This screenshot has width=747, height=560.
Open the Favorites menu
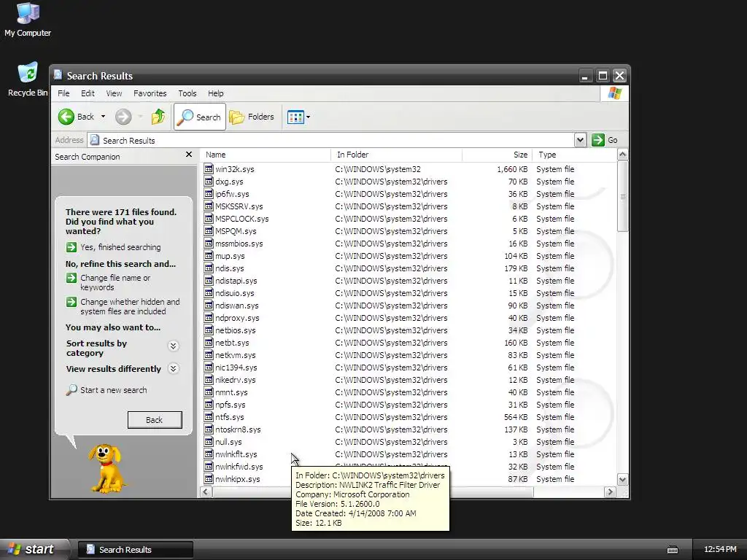click(150, 93)
